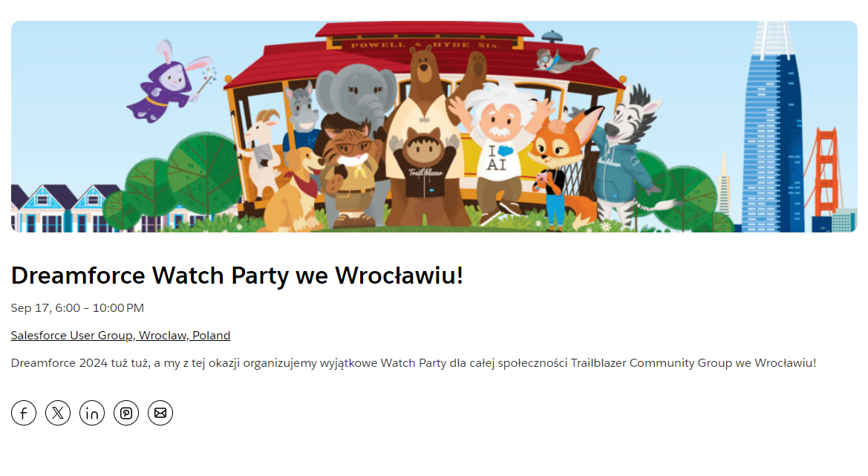
Task: Share event on X (Twitter)
Action: coord(58,413)
